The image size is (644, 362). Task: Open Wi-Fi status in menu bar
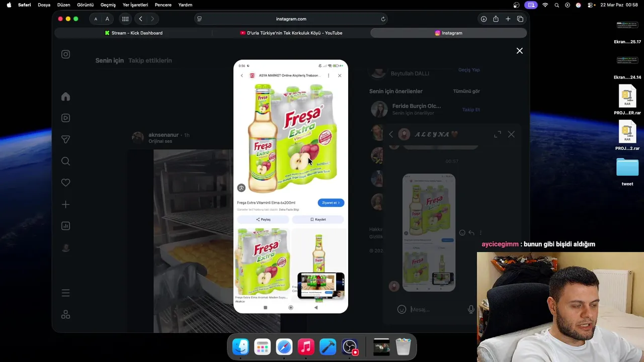coord(545,5)
